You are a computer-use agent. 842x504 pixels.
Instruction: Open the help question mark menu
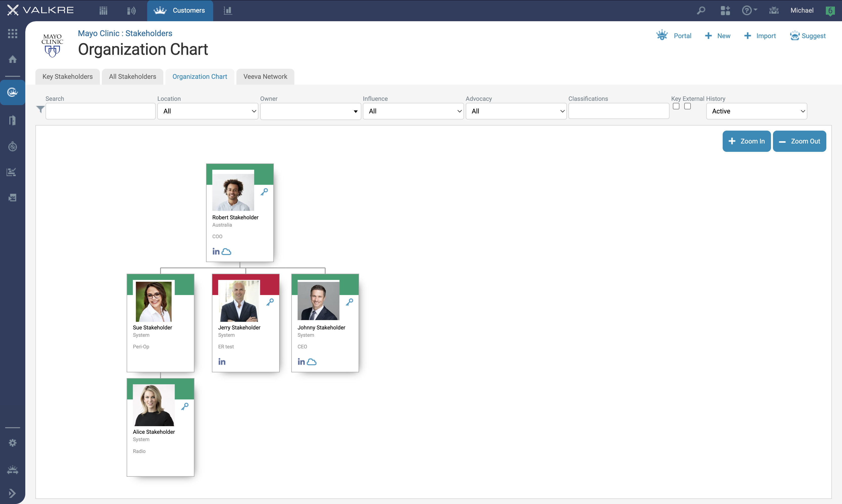[x=749, y=10]
